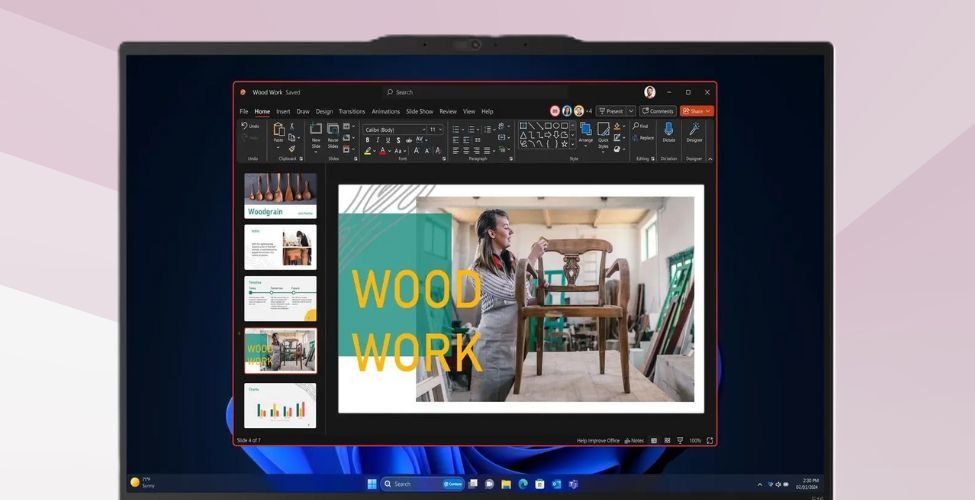Viewport: 975px width, 500px height.
Task: Select the triangle shape in shapes gallery
Action: (x=524, y=135)
